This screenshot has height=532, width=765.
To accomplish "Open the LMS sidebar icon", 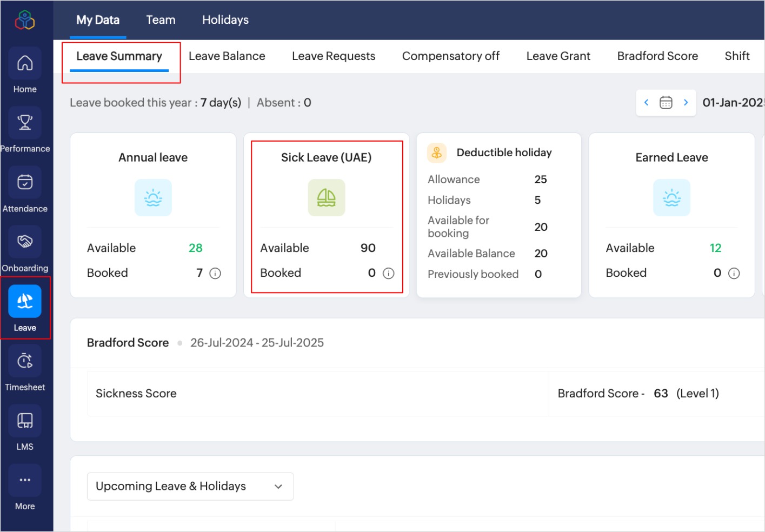I will coord(25,421).
